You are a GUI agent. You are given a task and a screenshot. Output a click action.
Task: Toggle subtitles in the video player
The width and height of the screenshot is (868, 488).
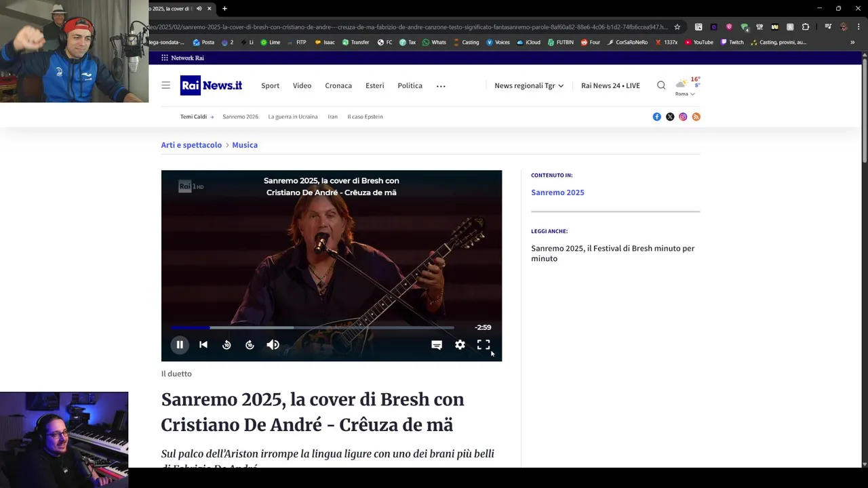[437, 345]
